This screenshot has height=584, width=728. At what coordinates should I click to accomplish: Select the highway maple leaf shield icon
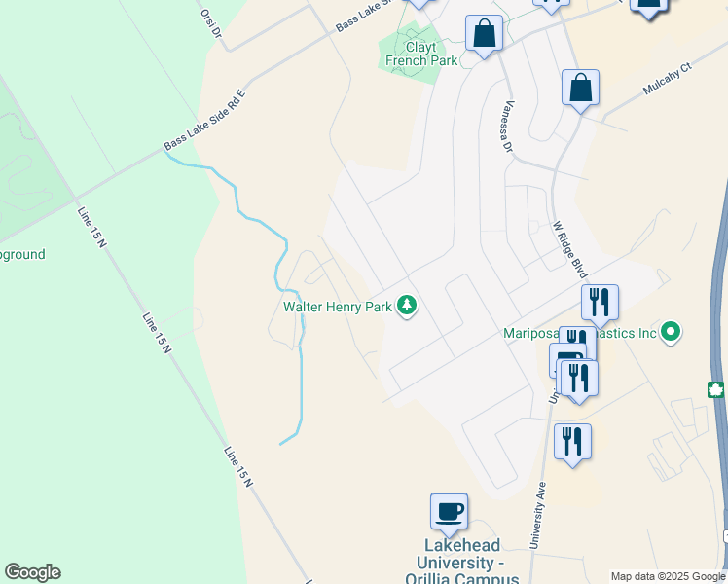[x=716, y=390]
